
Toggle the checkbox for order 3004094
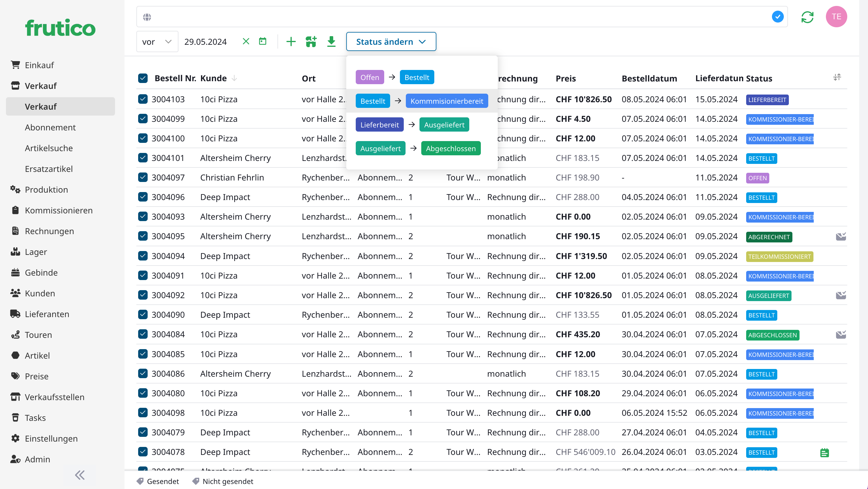pos(143,256)
